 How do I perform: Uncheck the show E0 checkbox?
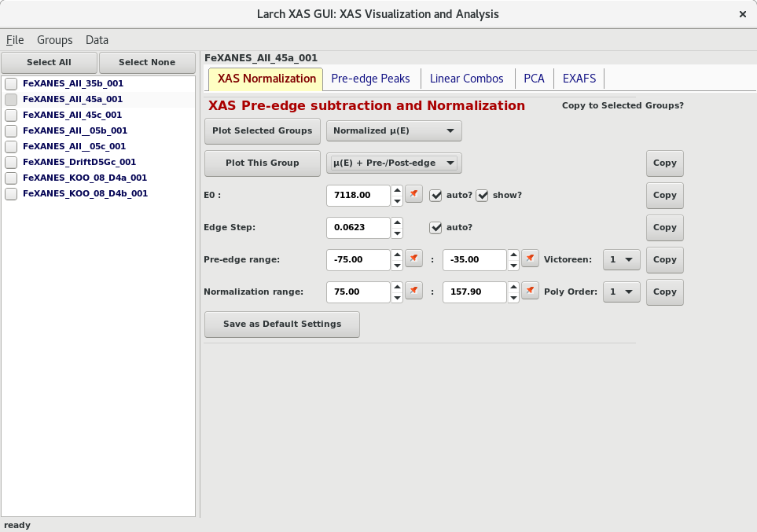(482, 196)
